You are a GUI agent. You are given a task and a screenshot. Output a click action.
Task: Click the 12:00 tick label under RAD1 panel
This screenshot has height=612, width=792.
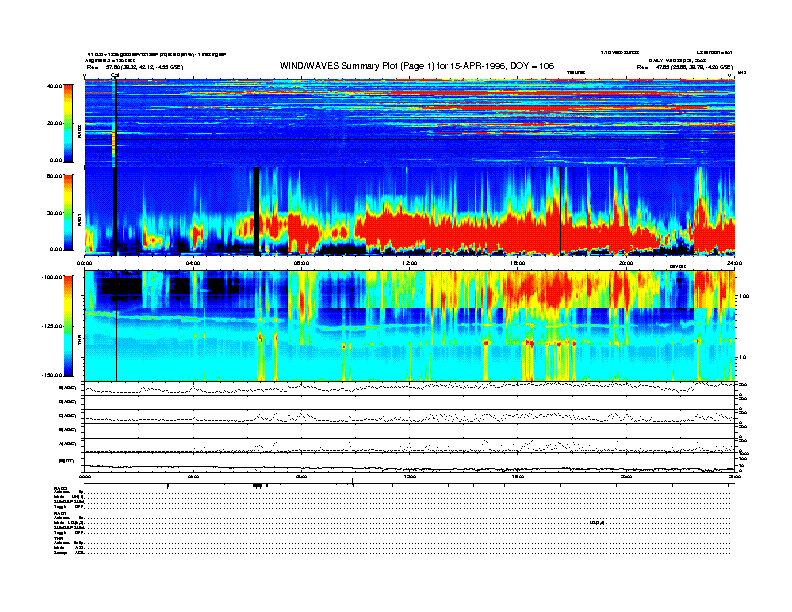[x=410, y=263]
